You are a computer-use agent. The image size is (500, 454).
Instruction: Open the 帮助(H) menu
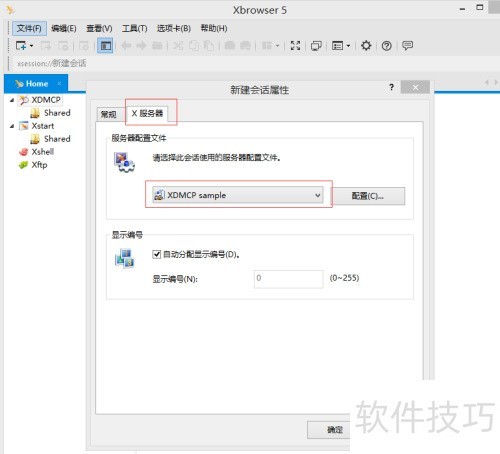pos(214,28)
